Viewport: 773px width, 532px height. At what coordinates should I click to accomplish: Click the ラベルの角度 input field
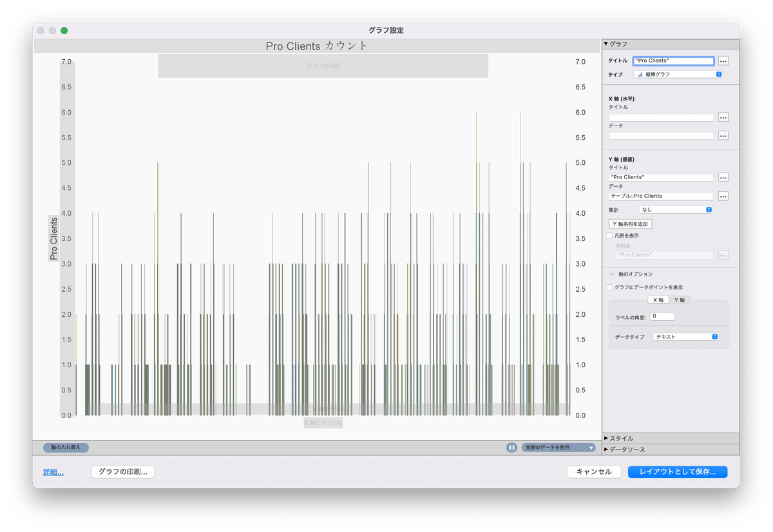point(663,316)
